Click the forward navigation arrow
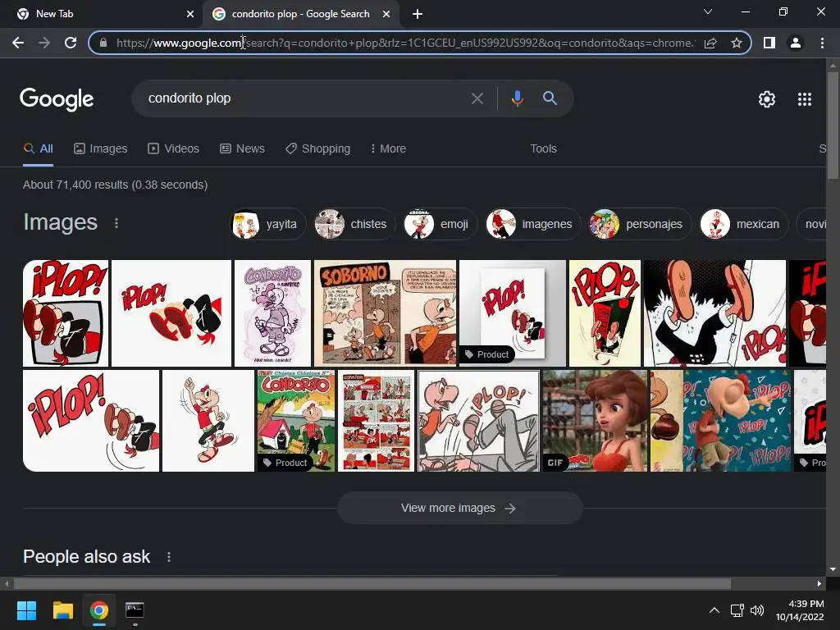840x630 pixels. pos(44,43)
